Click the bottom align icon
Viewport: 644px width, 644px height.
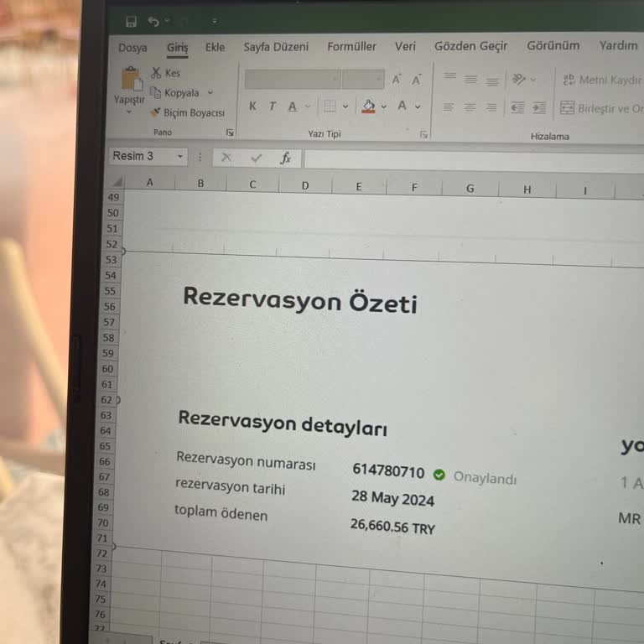492,80
